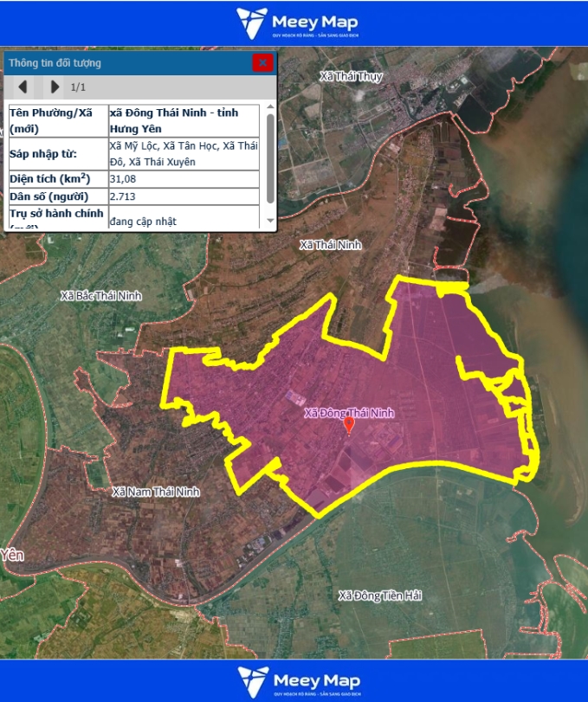Select the Xã Bắc Thái Ninh map label
Viewport: 588px width, 702px height.
(101, 296)
